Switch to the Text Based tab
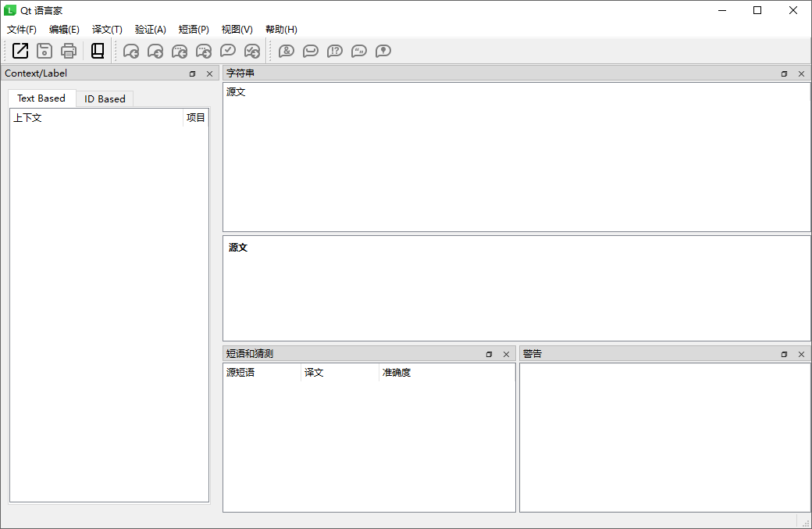 (x=41, y=98)
